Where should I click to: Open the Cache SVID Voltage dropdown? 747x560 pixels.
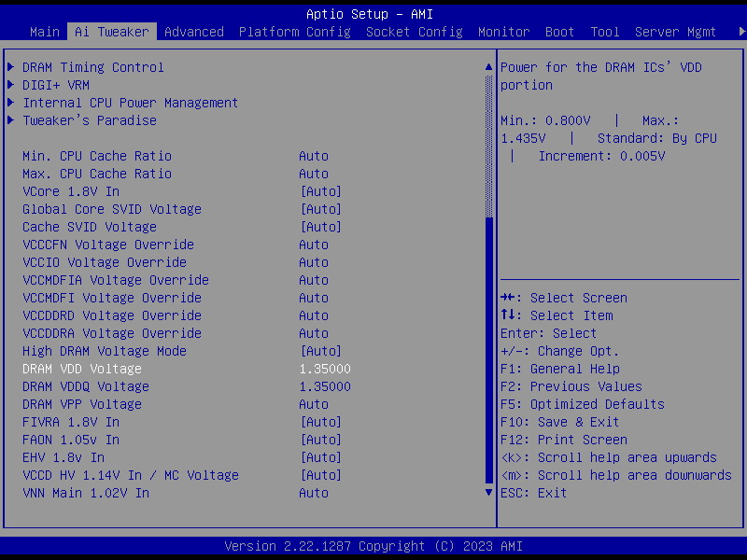coord(321,227)
